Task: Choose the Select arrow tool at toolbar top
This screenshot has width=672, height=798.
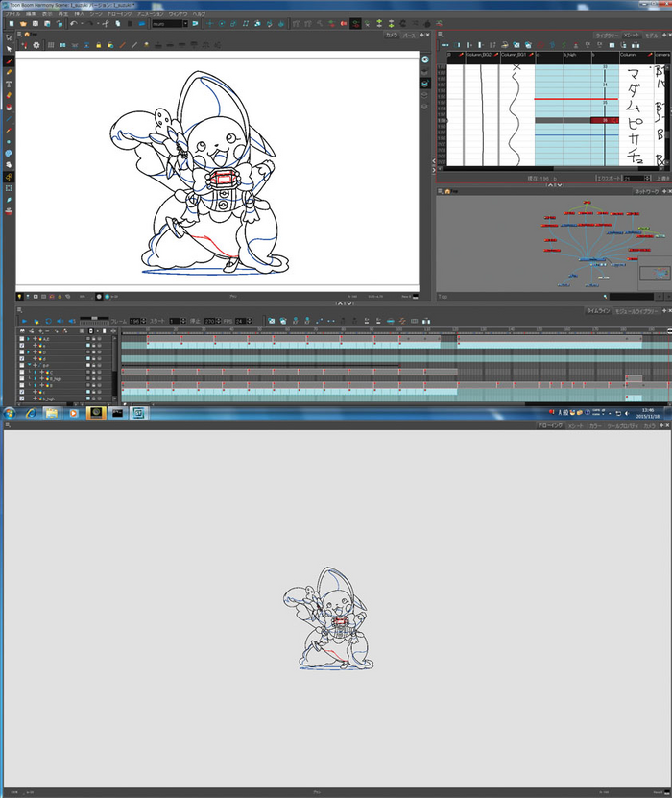Action: [x=9, y=37]
